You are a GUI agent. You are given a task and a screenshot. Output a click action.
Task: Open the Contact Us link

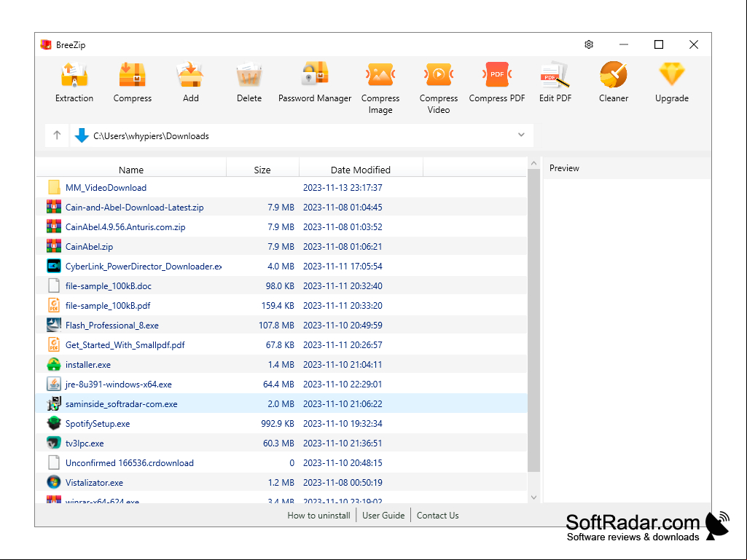(438, 516)
